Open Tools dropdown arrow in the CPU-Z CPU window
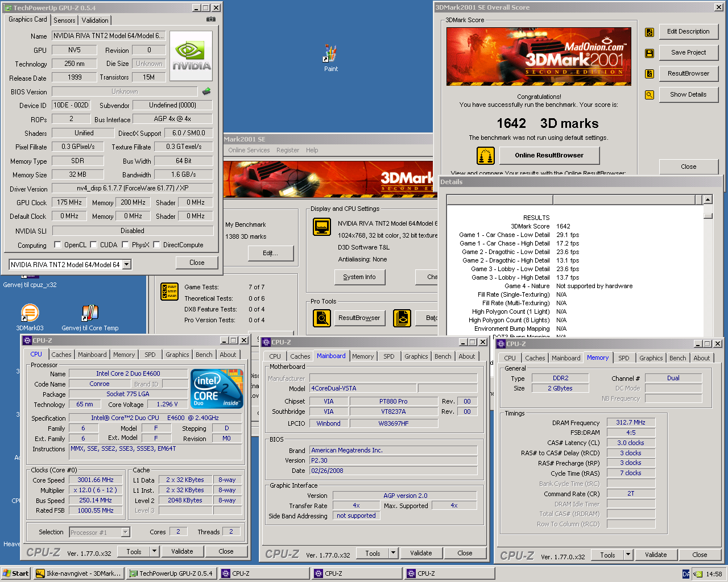Image resolution: width=728 pixels, height=582 pixels. point(154,551)
